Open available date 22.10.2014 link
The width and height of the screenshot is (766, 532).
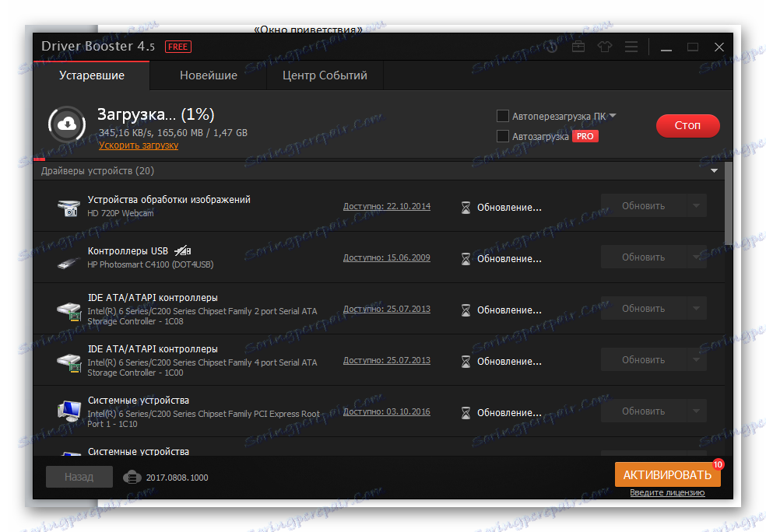[x=386, y=206]
